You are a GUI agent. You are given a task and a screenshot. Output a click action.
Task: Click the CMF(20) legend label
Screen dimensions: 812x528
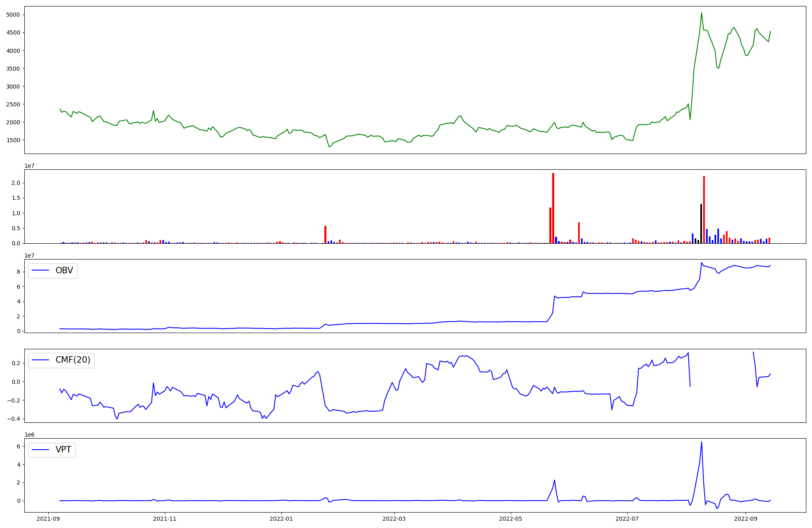pos(73,360)
